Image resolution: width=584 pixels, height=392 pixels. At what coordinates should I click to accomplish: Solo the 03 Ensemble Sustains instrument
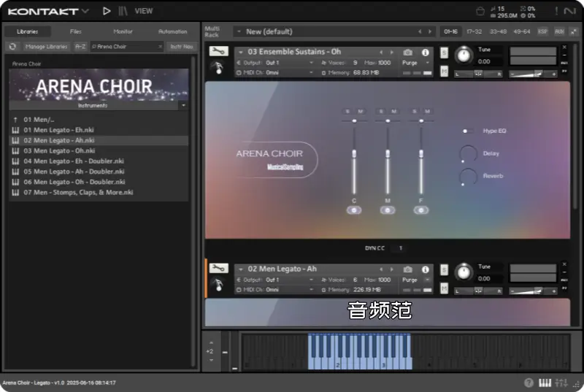[444, 53]
